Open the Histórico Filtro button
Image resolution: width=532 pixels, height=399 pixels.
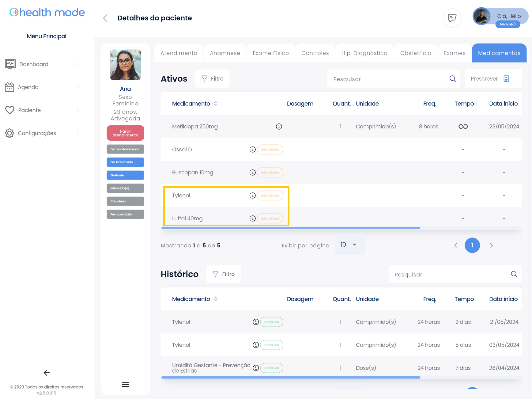(224, 274)
